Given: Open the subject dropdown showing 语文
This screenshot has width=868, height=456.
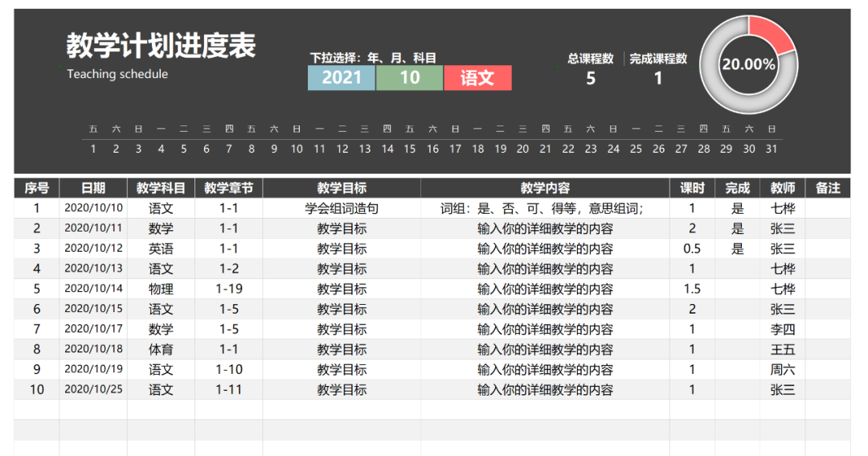Looking at the screenshot, I should 477,78.
